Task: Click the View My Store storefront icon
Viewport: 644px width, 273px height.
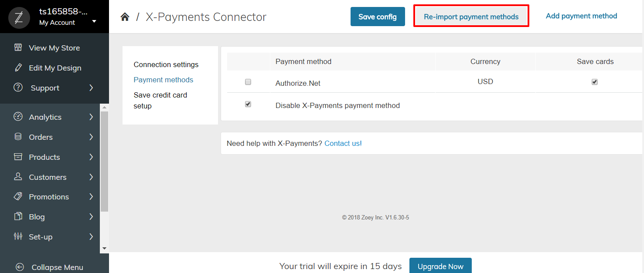Action: click(x=18, y=47)
